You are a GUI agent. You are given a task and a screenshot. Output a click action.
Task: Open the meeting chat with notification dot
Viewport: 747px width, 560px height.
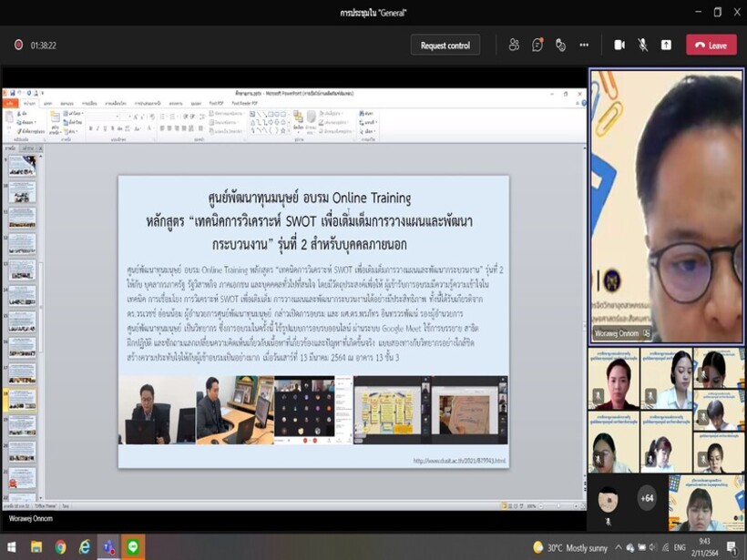point(537,46)
